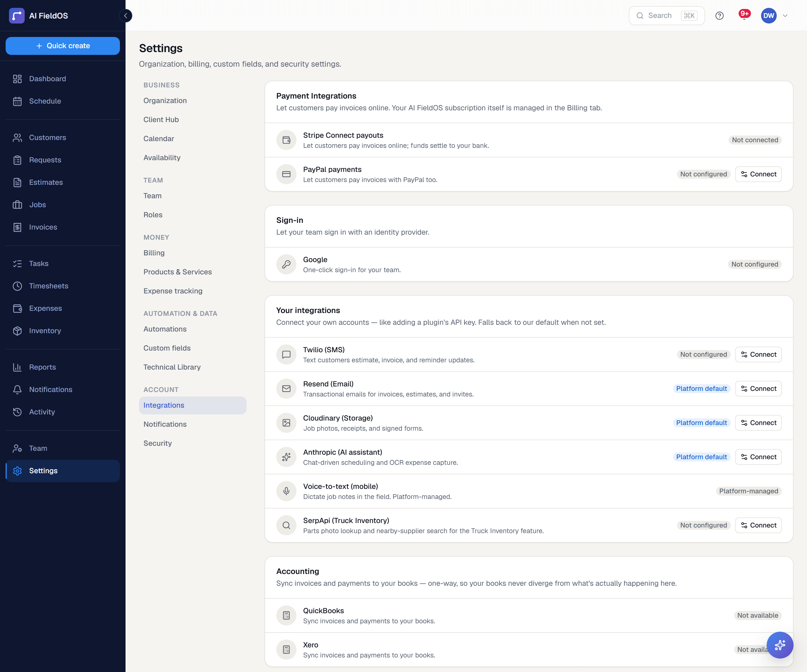Click the Google sign-in key icon
Image resolution: width=807 pixels, height=672 pixels.
(286, 264)
